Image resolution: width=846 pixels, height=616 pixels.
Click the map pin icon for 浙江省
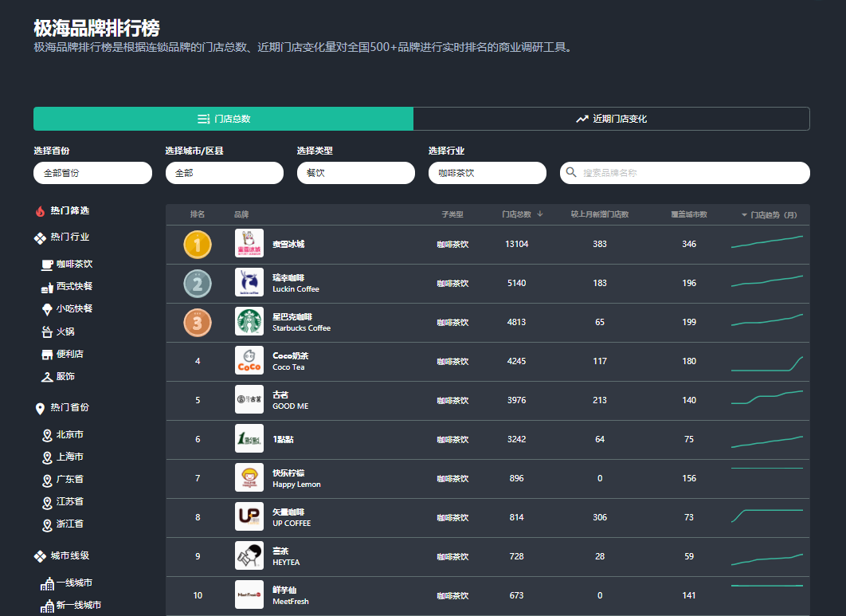[48, 525]
